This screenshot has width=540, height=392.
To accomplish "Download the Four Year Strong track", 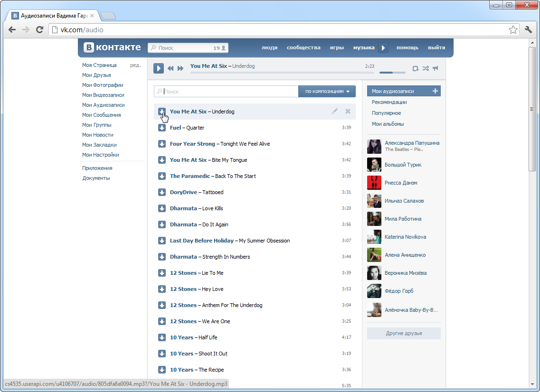I will tap(162, 144).
